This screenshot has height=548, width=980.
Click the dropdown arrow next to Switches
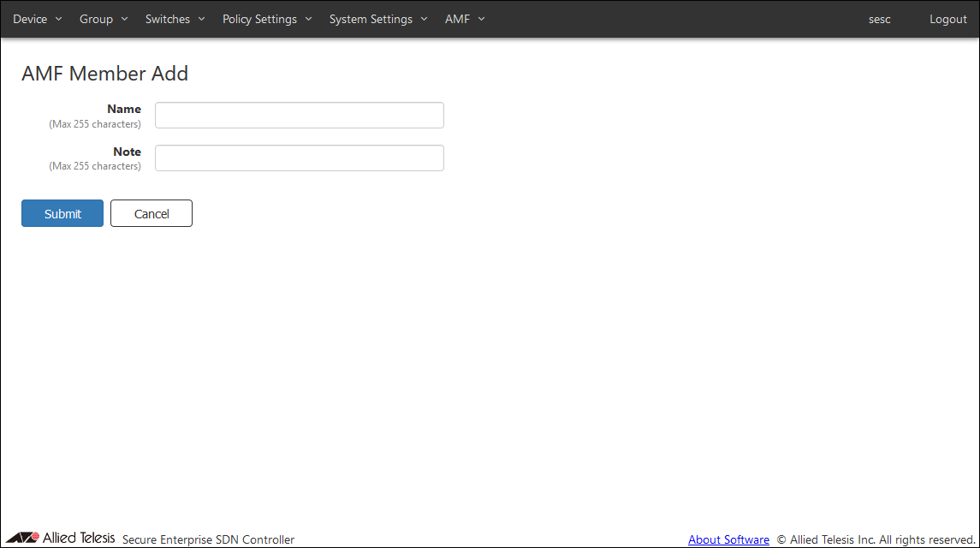tap(201, 19)
